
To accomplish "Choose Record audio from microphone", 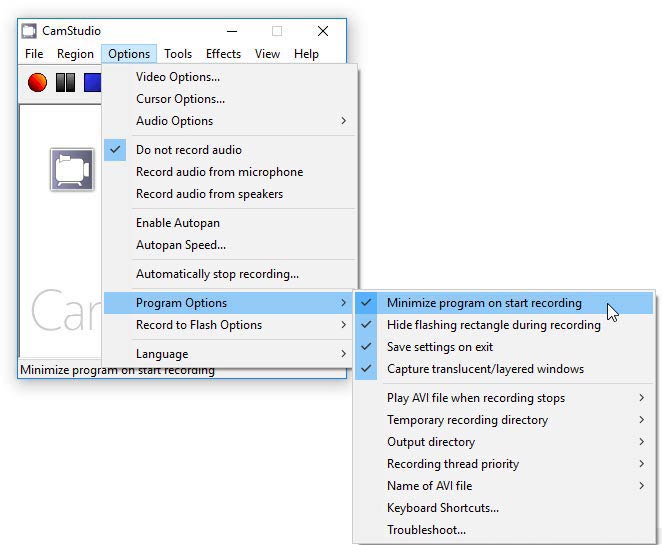I will 219,172.
